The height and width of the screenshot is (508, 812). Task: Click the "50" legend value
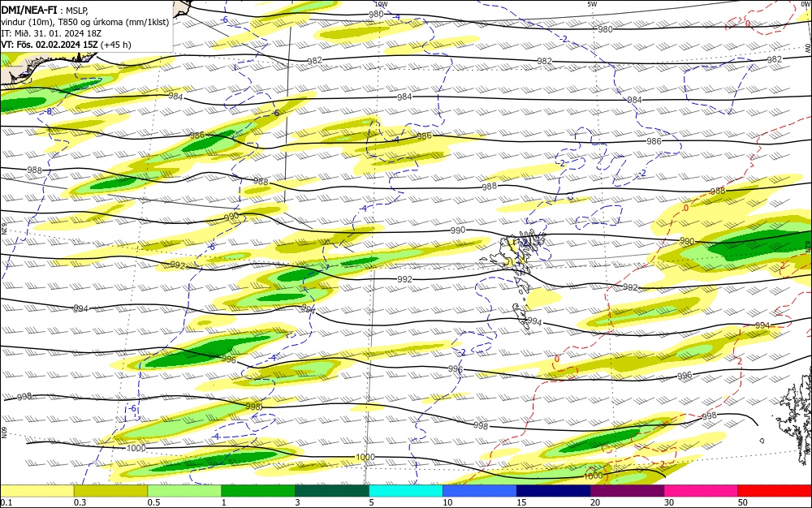tap(743, 502)
